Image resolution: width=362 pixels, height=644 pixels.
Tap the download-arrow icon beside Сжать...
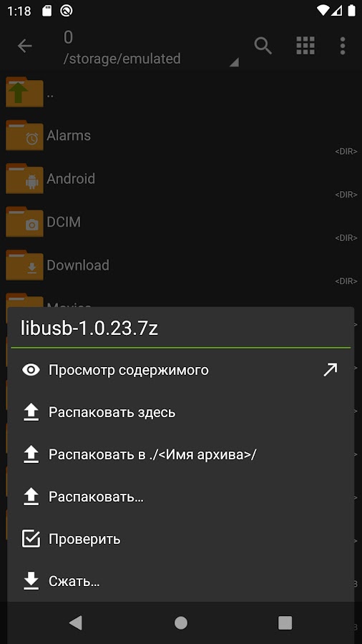point(31,581)
